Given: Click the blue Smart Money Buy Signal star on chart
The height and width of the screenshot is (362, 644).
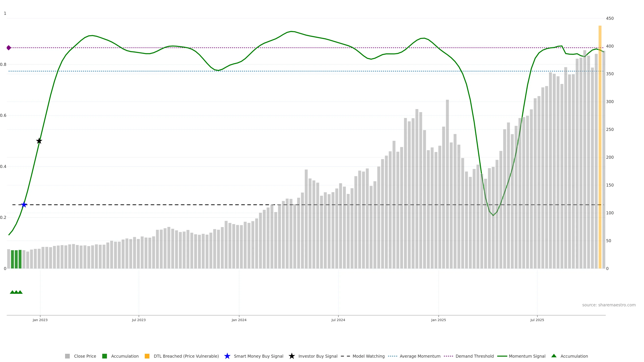Looking at the screenshot, I should [x=24, y=205].
